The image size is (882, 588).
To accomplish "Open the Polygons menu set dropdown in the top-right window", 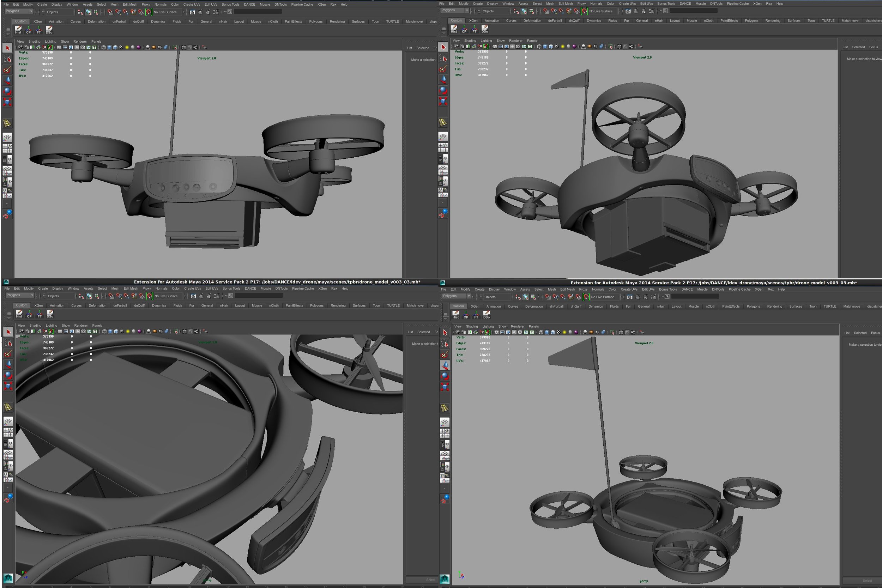I will click(454, 10).
